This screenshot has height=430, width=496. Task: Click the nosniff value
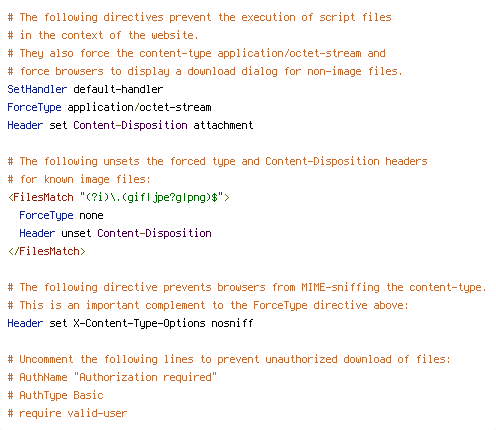[x=232, y=323]
